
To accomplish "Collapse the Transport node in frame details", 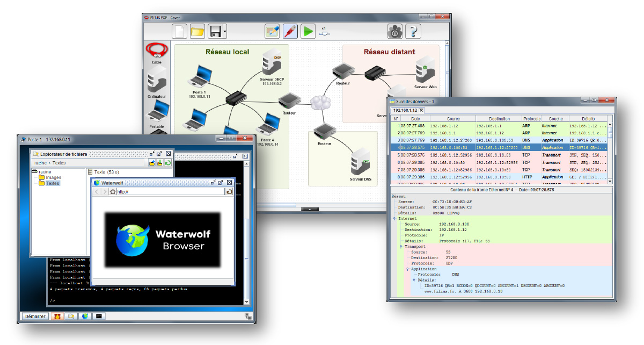I will (401, 247).
